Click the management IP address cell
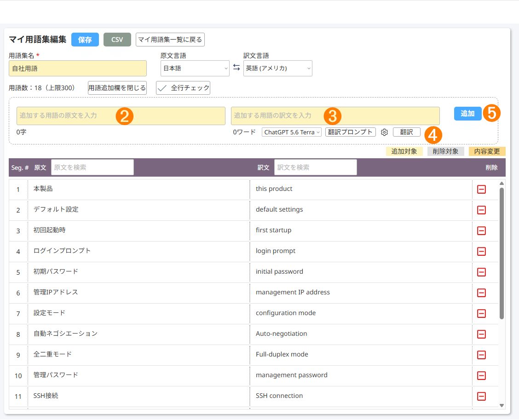519x420 pixels. click(x=361, y=293)
